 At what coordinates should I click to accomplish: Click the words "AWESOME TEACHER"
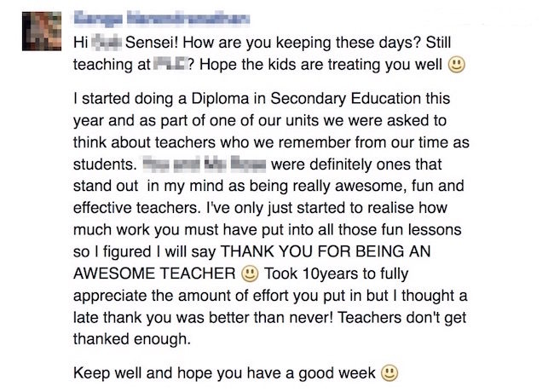153,275
